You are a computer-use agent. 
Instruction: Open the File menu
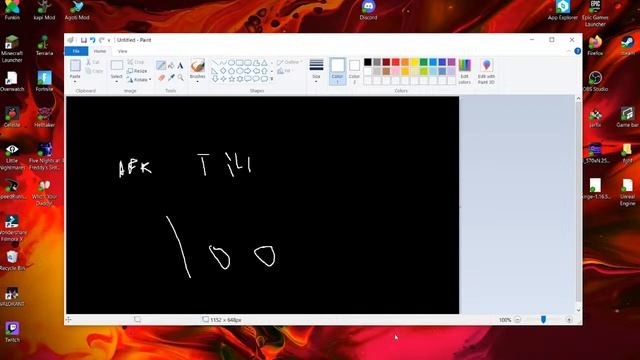click(x=76, y=51)
